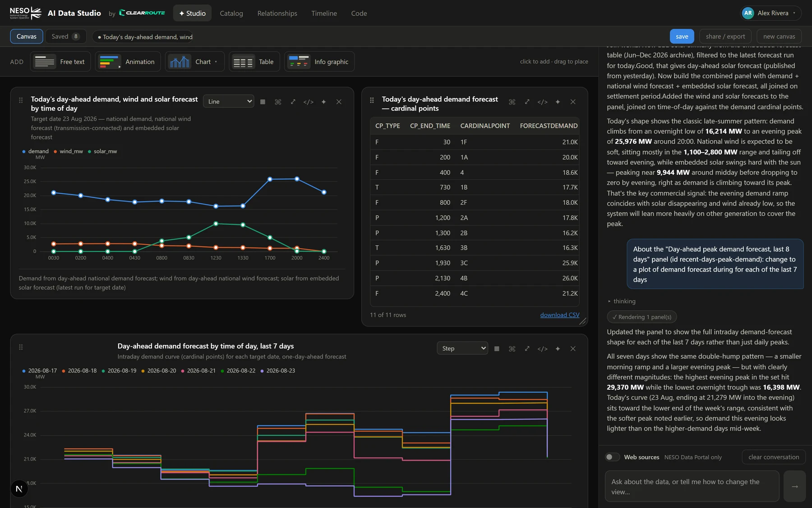Open the Catalog tab
The height and width of the screenshot is (508, 812).
[231, 14]
